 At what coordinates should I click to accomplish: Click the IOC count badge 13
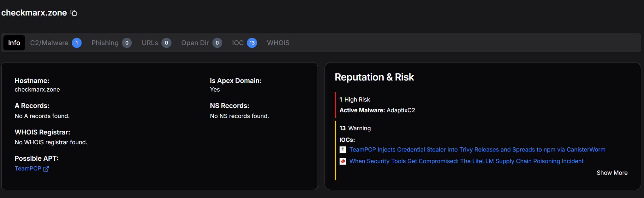click(x=252, y=43)
